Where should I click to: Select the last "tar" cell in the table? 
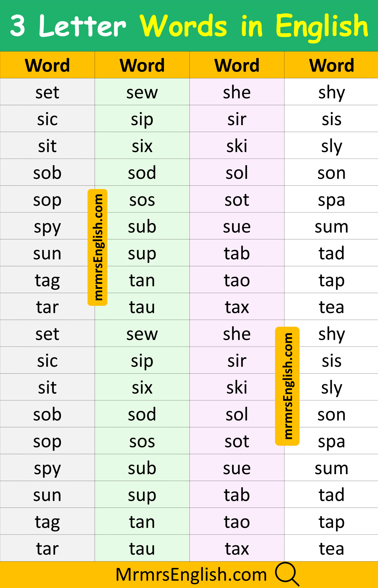47,548
